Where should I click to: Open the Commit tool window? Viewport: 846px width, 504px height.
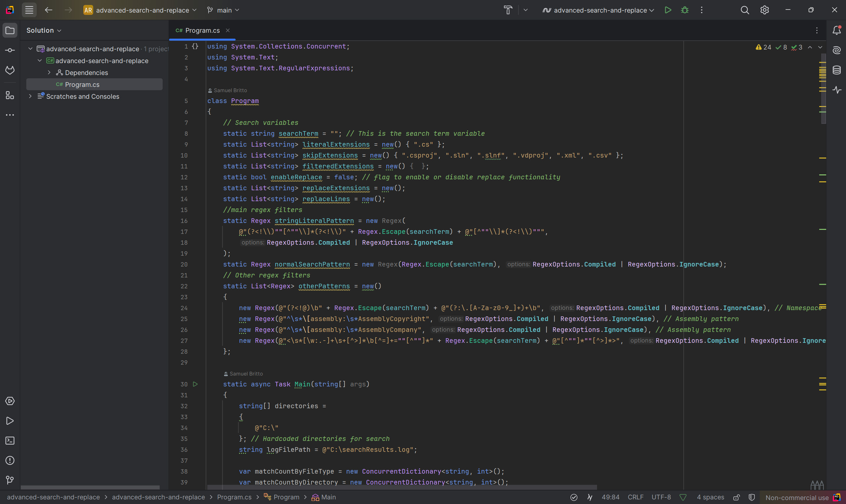click(10, 50)
